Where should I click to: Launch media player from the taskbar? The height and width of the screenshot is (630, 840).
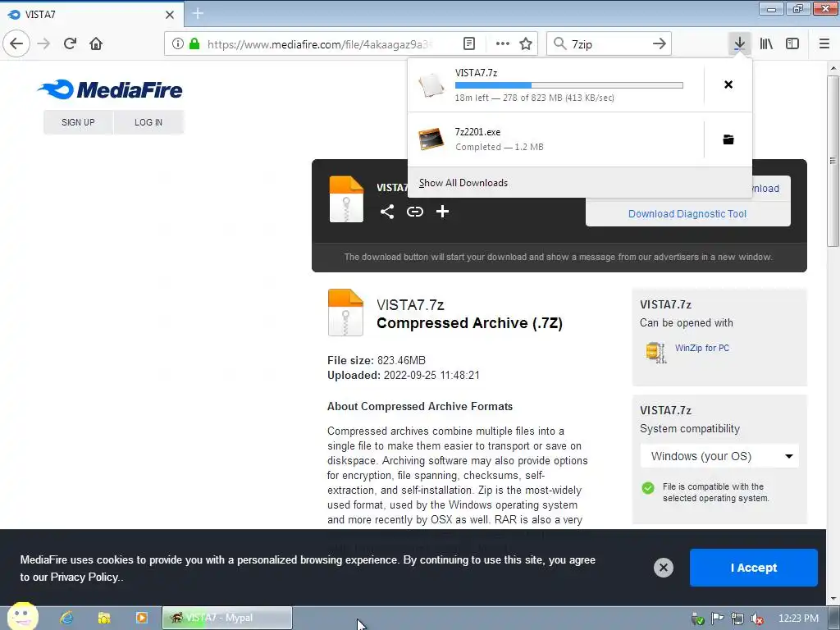pos(141,618)
